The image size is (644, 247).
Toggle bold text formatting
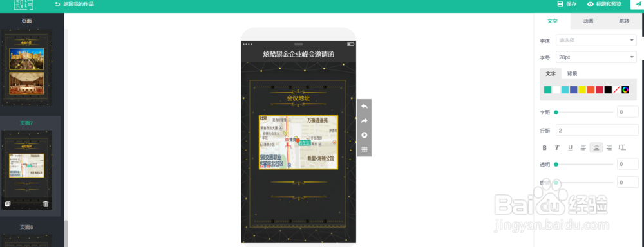click(545, 148)
